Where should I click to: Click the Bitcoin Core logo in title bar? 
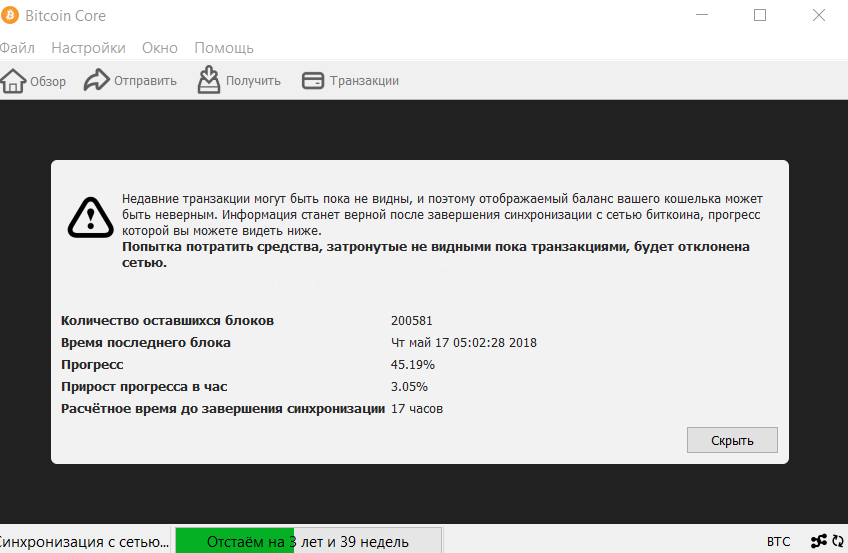(x=10, y=16)
